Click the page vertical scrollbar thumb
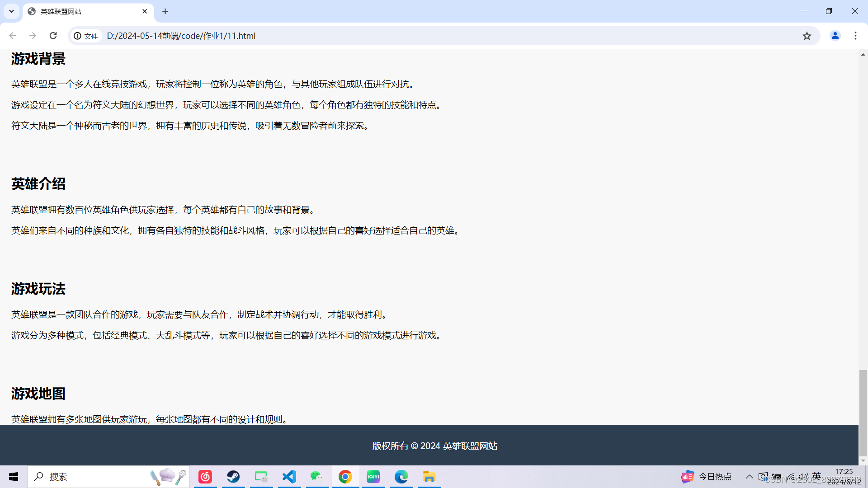 (x=863, y=413)
